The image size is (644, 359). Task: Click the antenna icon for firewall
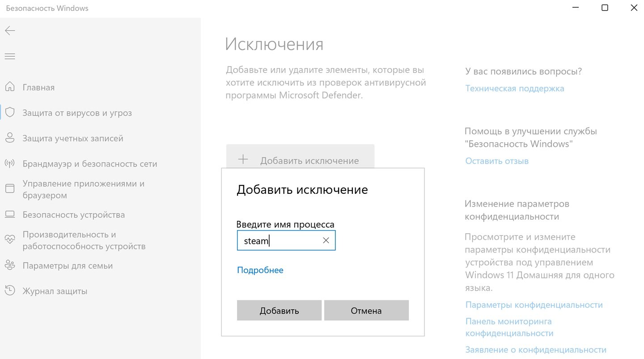coord(10,164)
